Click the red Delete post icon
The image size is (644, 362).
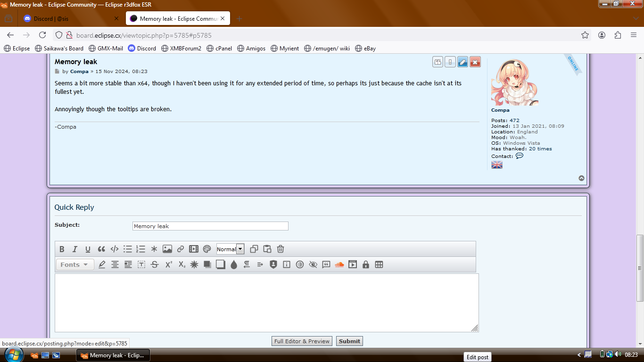475,62
